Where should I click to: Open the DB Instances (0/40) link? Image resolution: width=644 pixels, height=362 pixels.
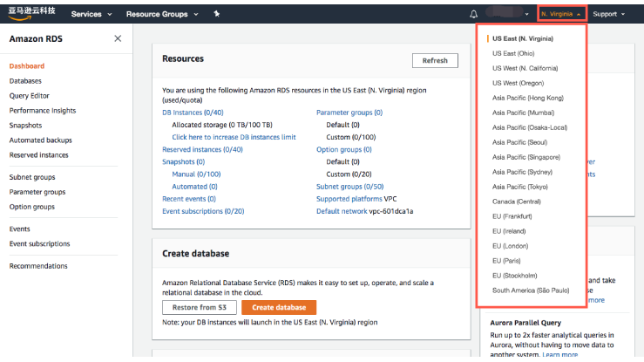(x=193, y=113)
